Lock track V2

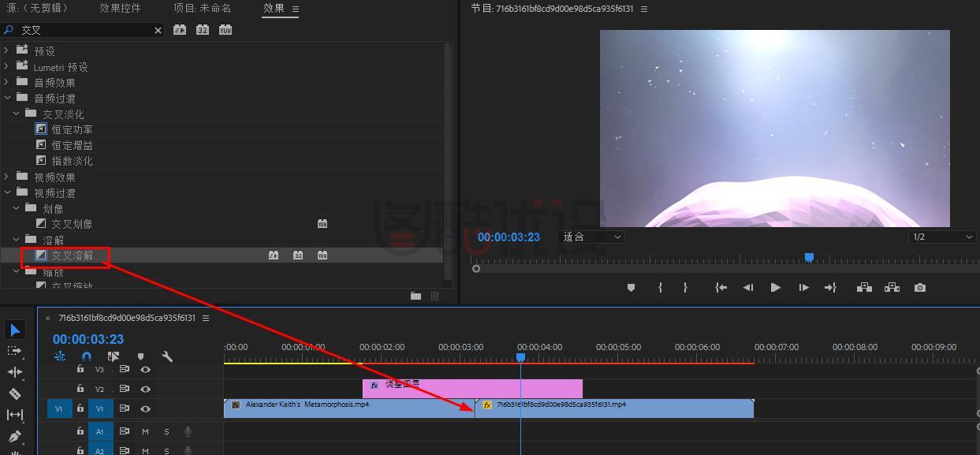coord(80,389)
